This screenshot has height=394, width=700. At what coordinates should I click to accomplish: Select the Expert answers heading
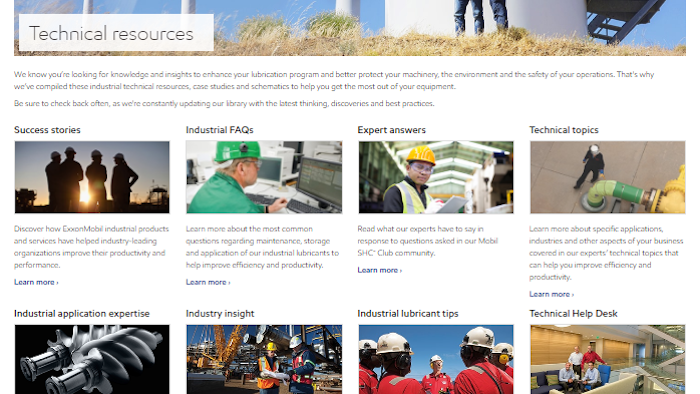click(392, 130)
